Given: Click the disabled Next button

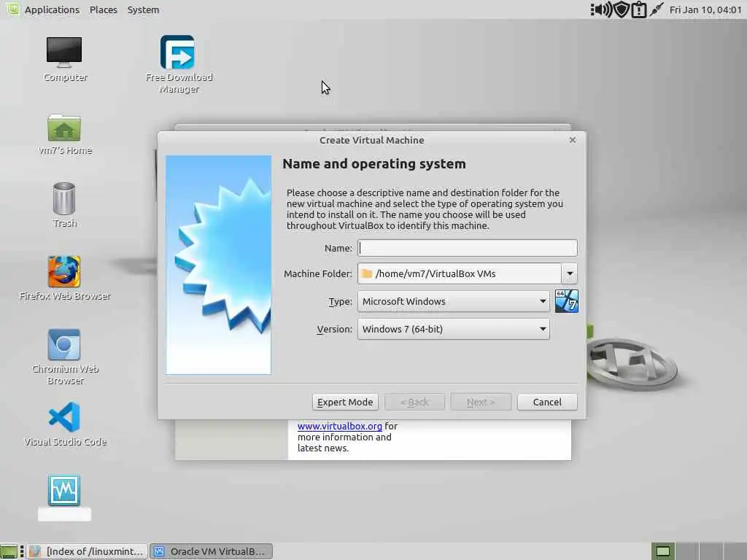Looking at the screenshot, I should point(481,402).
